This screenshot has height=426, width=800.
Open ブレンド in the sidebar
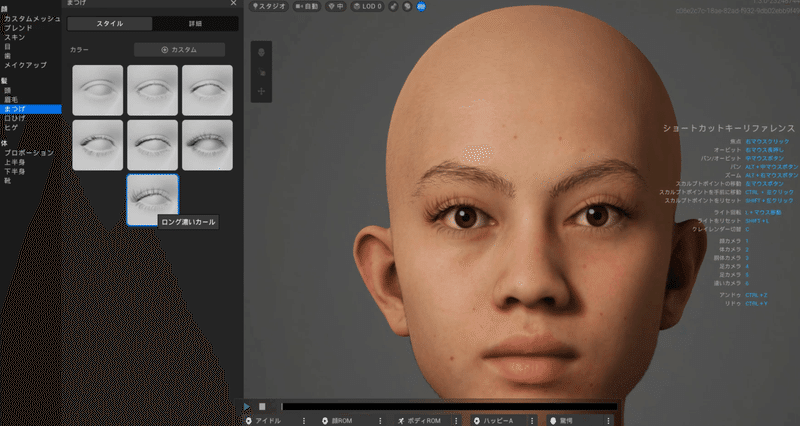pos(18,28)
